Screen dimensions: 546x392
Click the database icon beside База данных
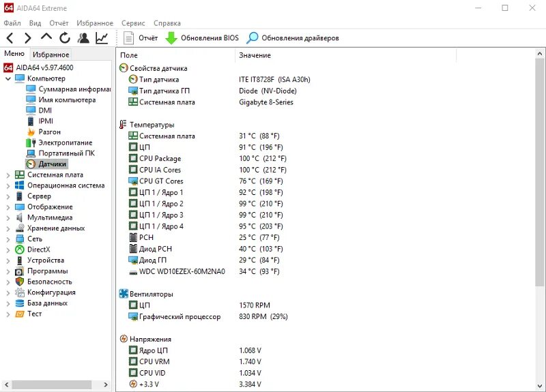click(x=20, y=303)
